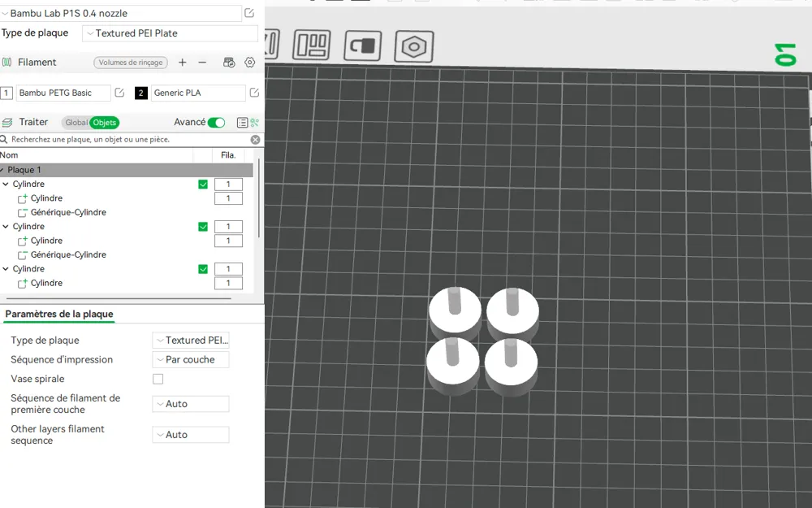Screen dimensions: 812x508
Task: Click the add filament plus icon
Action: click(x=182, y=63)
